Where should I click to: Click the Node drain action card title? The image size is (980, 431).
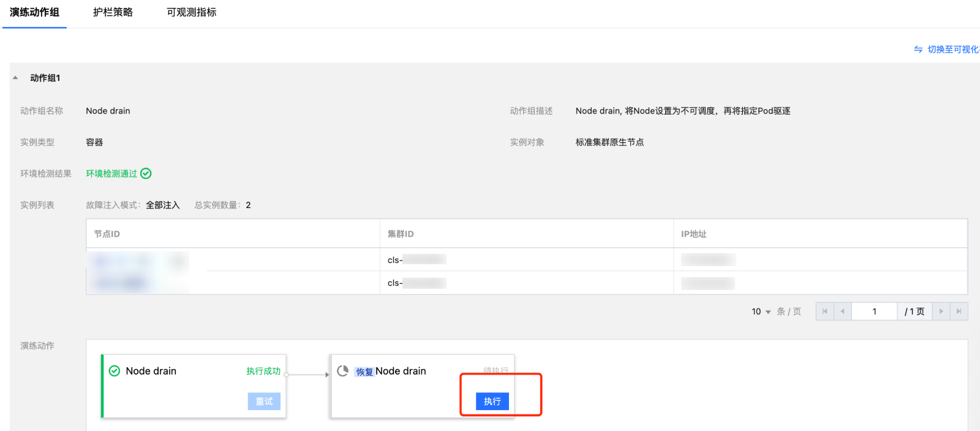coord(151,371)
